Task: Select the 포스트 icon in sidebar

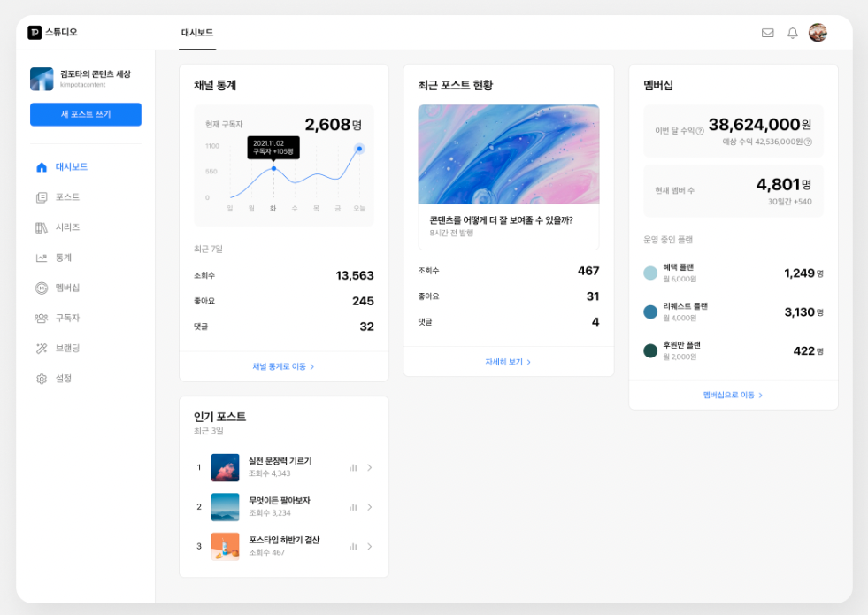Action: 41,197
